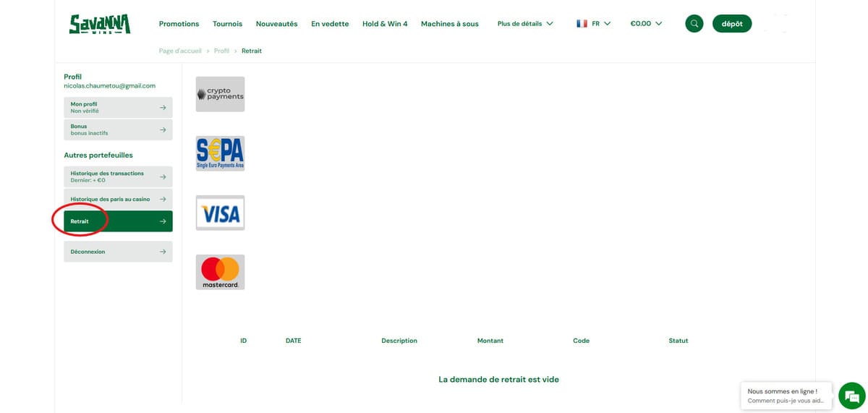This screenshot has height=413, width=868.
Task: Select the VISA withdrawal method
Action: [220, 213]
